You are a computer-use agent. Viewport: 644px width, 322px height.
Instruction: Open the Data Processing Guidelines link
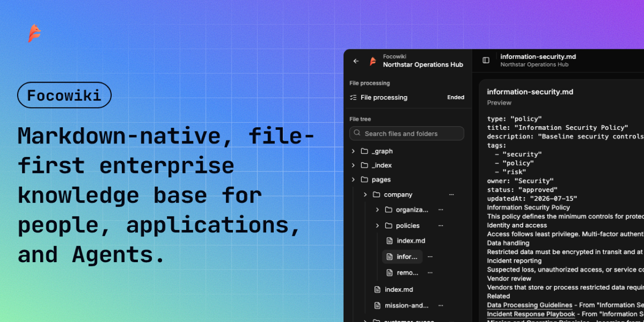(x=530, y=305)
